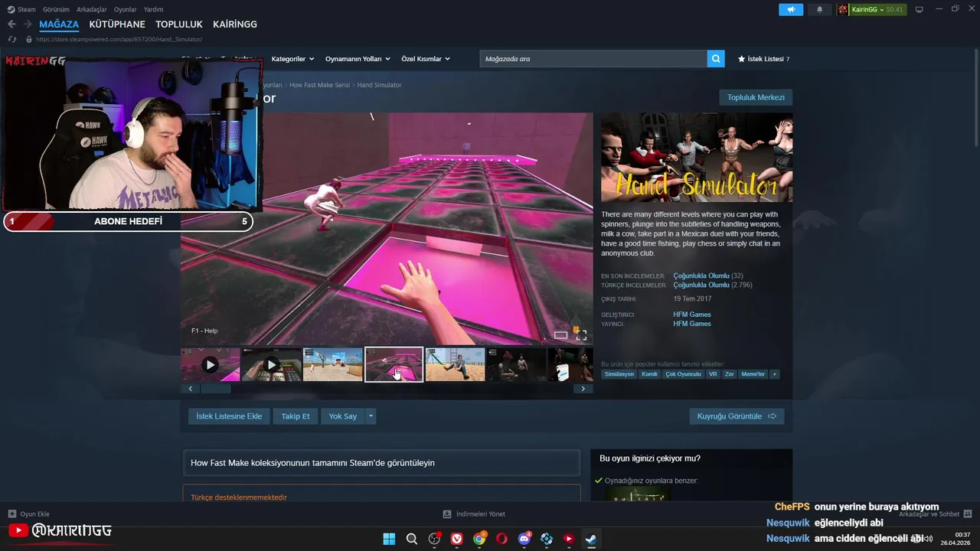The width and height of the screenshot is (980, 551).
Task: Click the store search magnifier button
Action: (x=716, y=59)
